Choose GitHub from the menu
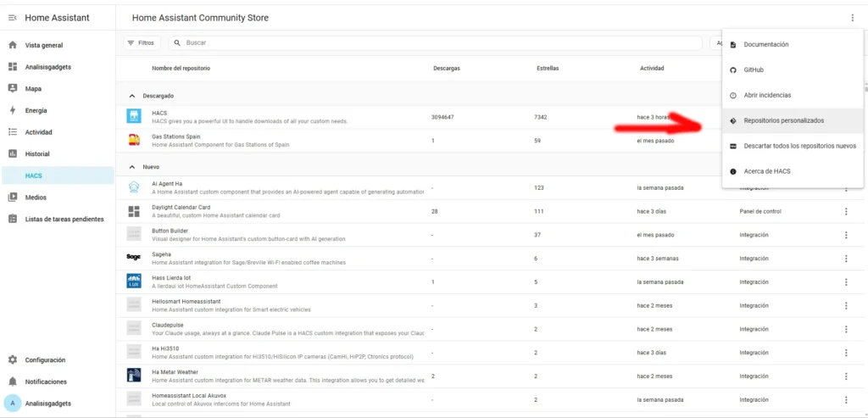This screenshot has height=418, width=868. click(x=793, y=70)
